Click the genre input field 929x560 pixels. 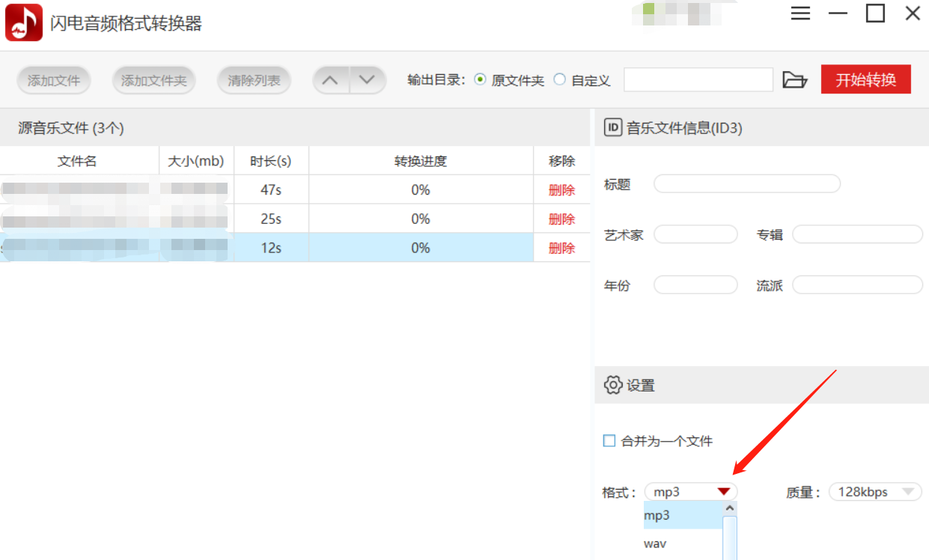point(857,285)
